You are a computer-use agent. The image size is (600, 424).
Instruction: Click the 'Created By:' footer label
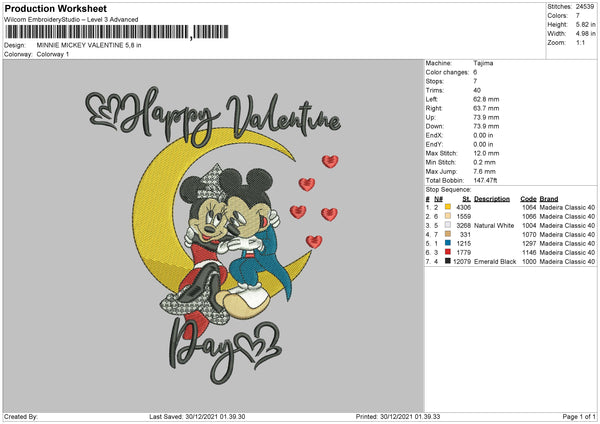(x=21, y=416)
